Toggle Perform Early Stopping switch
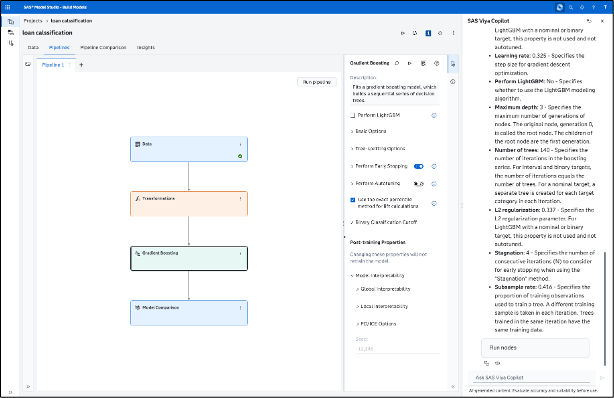Viewport: 614px width, 398px height. pyautogui.click(x=419, y=166)
